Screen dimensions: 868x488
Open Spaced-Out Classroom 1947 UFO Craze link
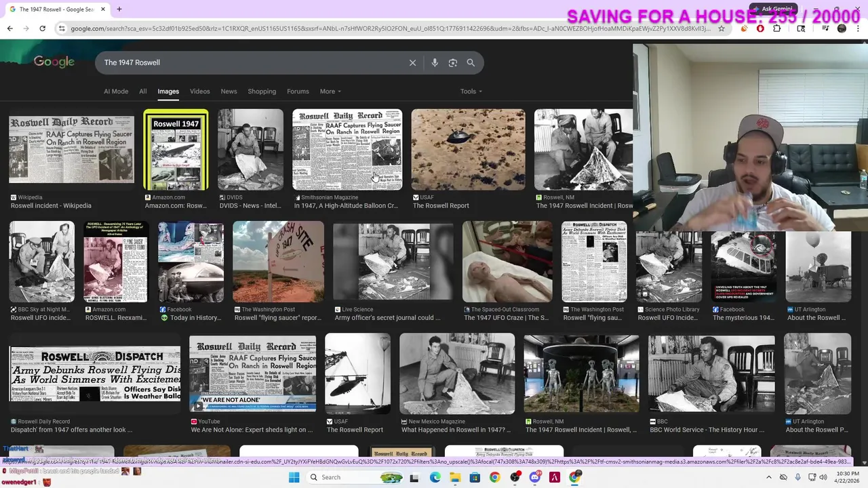click(506, 318)
